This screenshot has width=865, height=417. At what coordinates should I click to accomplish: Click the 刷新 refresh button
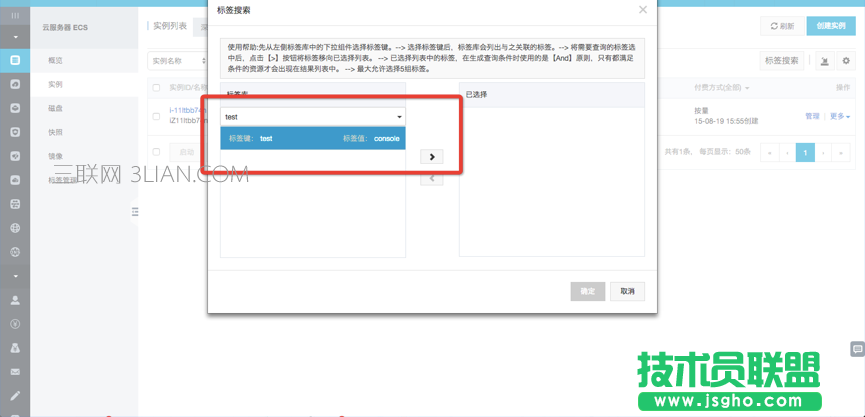tap(782, 26)
